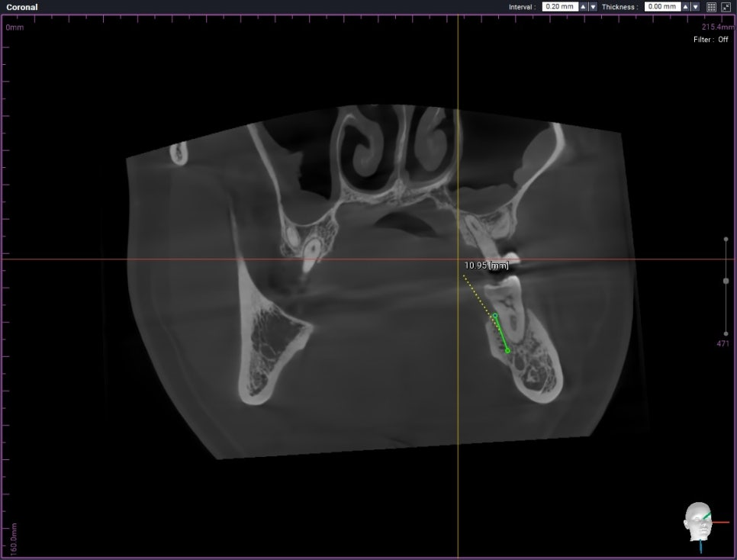
Task: Click the green measurement line segment
Action: pos(501,333)
